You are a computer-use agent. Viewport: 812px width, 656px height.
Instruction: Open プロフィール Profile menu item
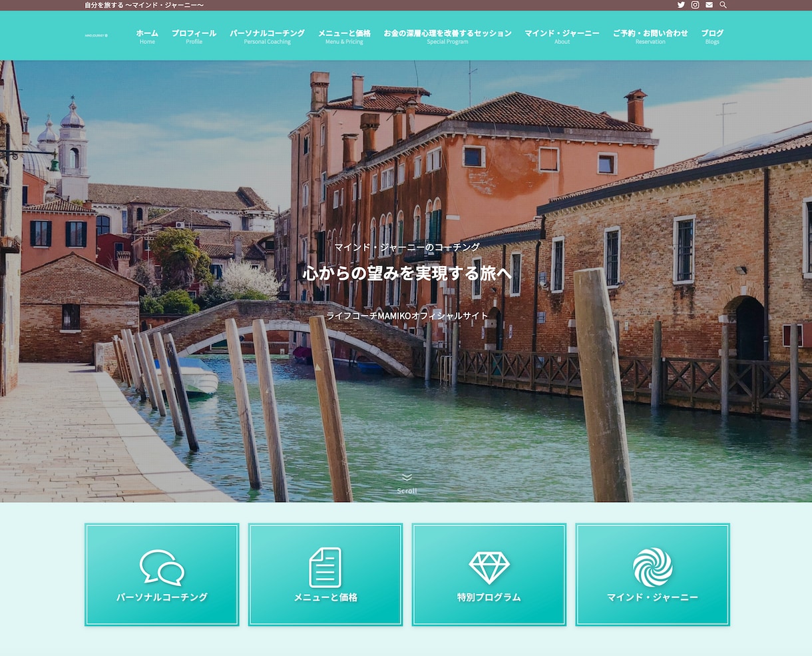click(194, 37)
